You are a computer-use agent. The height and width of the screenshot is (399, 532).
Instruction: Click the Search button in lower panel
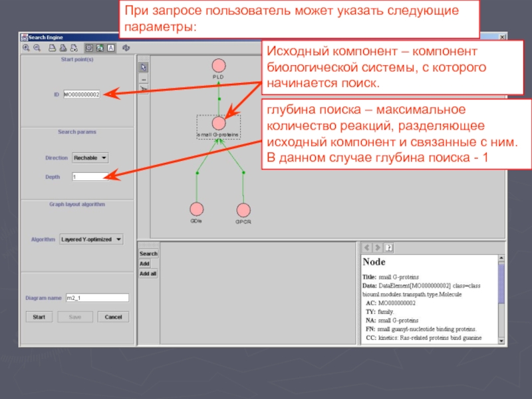pyautogui.click(x=148, y=253)
